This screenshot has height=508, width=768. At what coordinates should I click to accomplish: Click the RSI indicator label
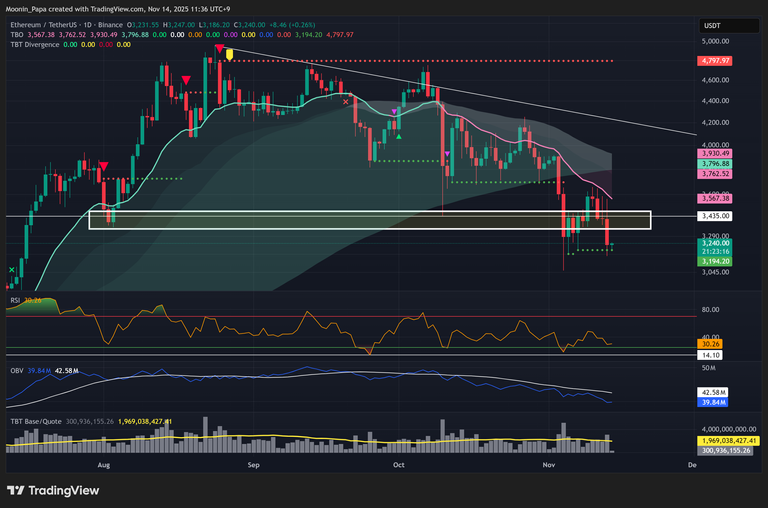pos(16,299)
